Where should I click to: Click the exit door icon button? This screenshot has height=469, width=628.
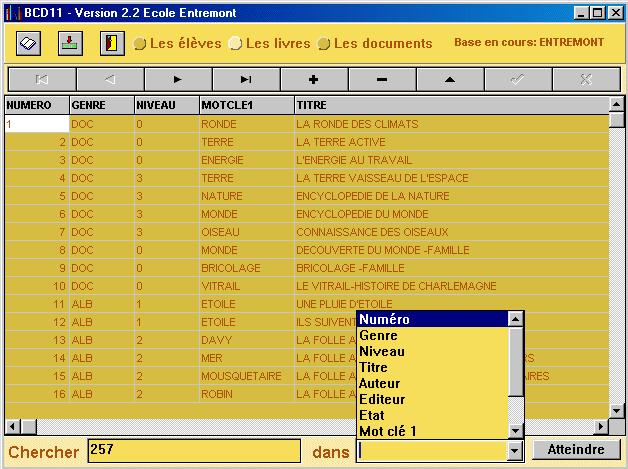click(x=112, y=43)
